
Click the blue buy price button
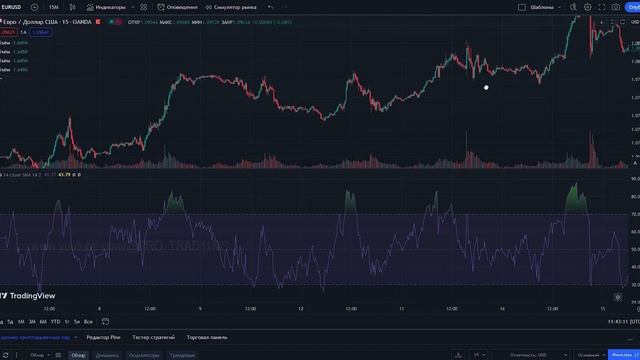tap(40, 32)
